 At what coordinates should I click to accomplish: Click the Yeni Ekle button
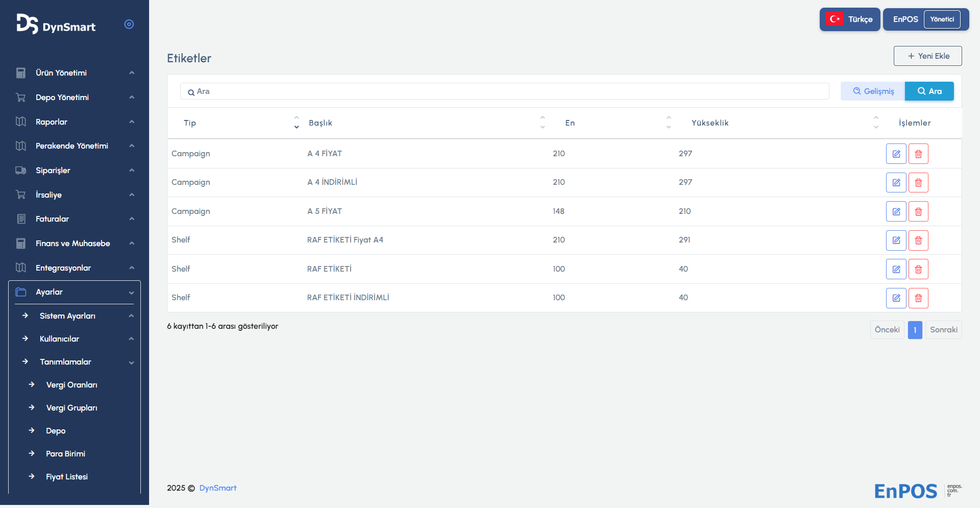click(927, 56)
